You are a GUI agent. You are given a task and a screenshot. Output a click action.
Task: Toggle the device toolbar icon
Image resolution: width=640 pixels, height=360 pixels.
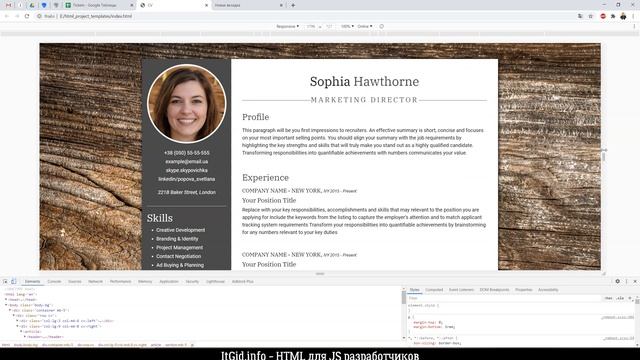click(x=13, y=282)
